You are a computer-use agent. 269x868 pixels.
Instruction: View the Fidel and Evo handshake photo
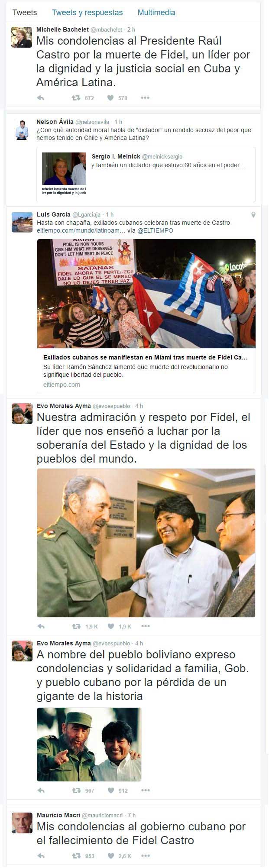146,543
